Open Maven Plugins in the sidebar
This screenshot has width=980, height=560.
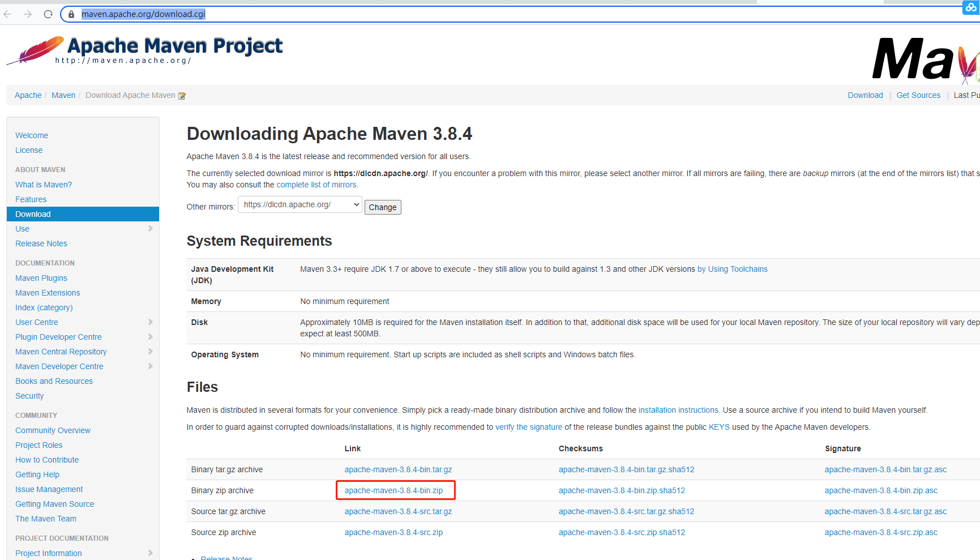(41, 278)
